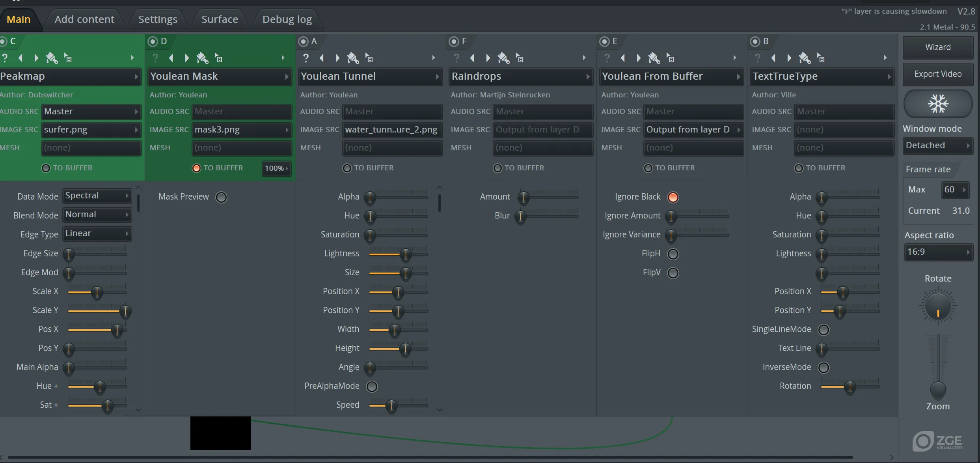
Task: Click the help question mark on layer C
Action: click(5, 58)
